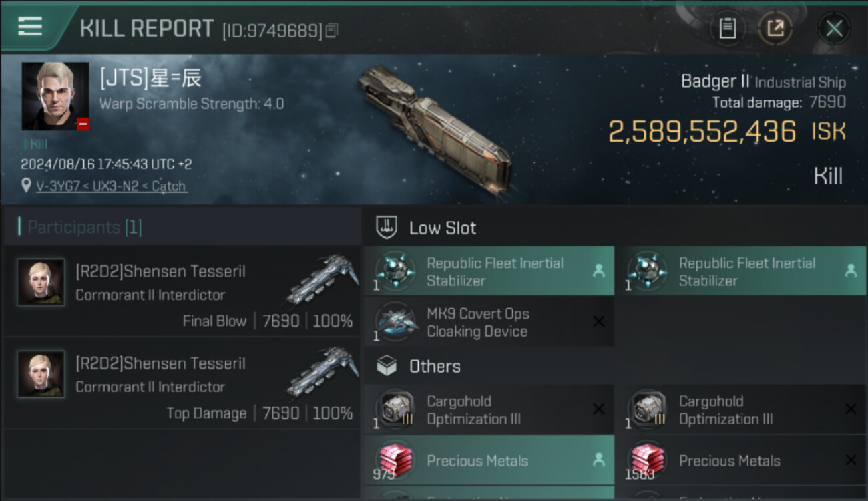The image size is (868, 501).
Task: Select the left Cargohold Optimization III item
Action: 489,409
